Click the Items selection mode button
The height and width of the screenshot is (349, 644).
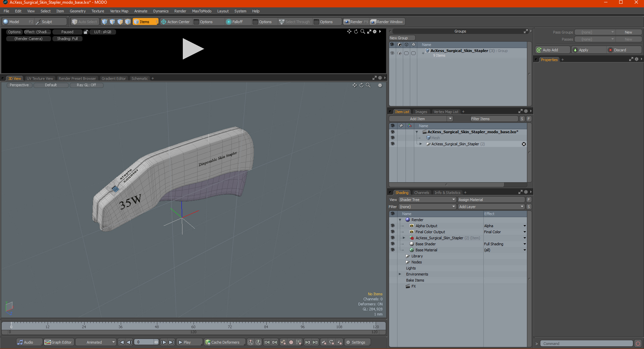145,22
